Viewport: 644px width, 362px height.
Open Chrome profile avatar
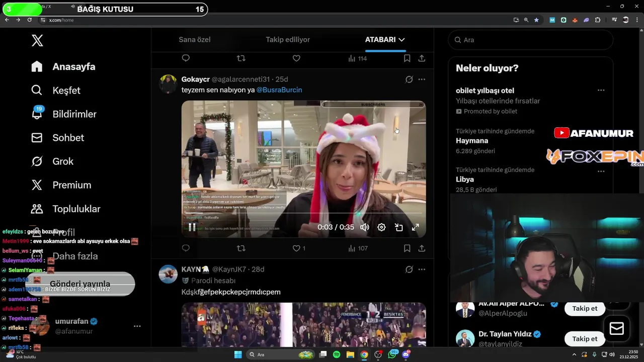click(626, 20)
